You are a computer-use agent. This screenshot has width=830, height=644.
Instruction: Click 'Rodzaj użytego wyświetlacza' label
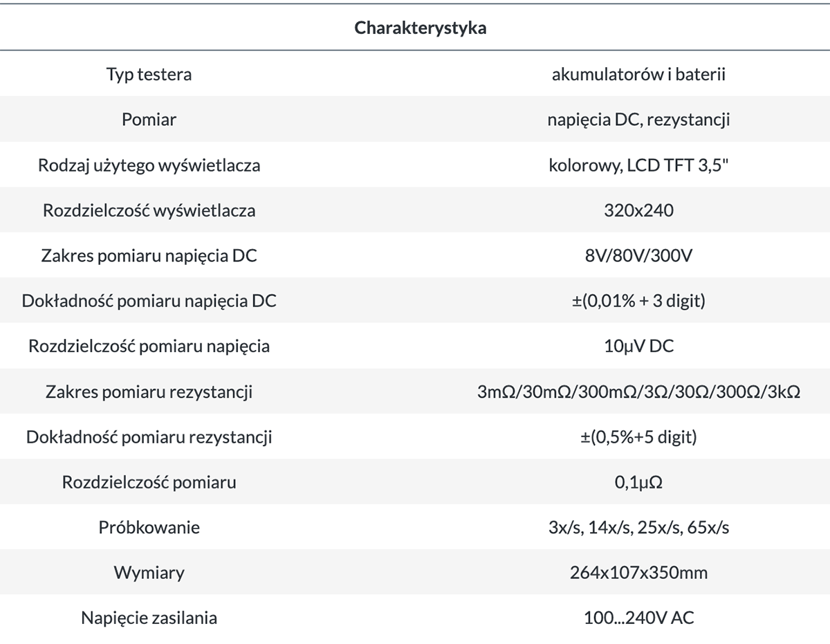[x=149, y=165]
